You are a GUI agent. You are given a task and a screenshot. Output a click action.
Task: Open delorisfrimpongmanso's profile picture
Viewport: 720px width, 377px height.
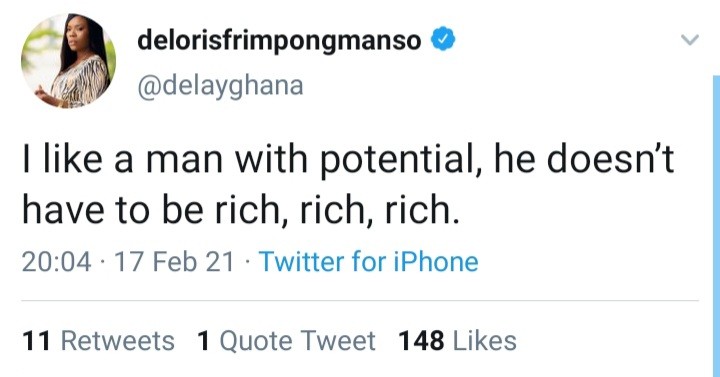coord(68,61)
